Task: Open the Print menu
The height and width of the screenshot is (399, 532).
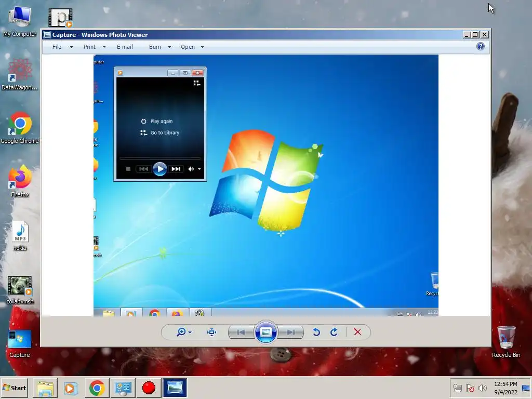Action: 89,47
